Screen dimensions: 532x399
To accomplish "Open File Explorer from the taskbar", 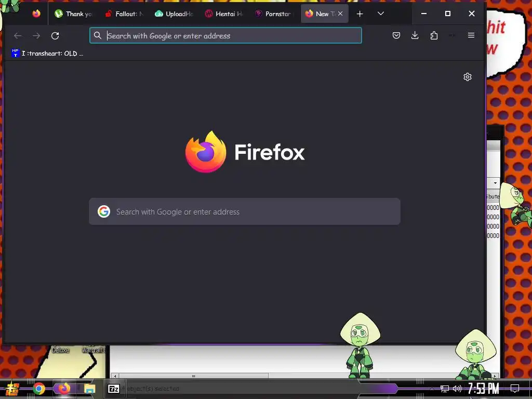I will [x=89, y=389].
